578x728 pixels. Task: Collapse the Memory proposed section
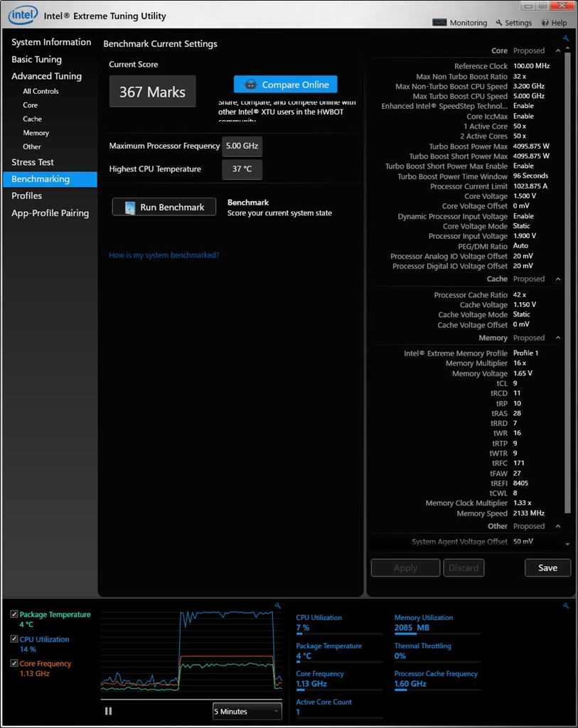(558, 338)
